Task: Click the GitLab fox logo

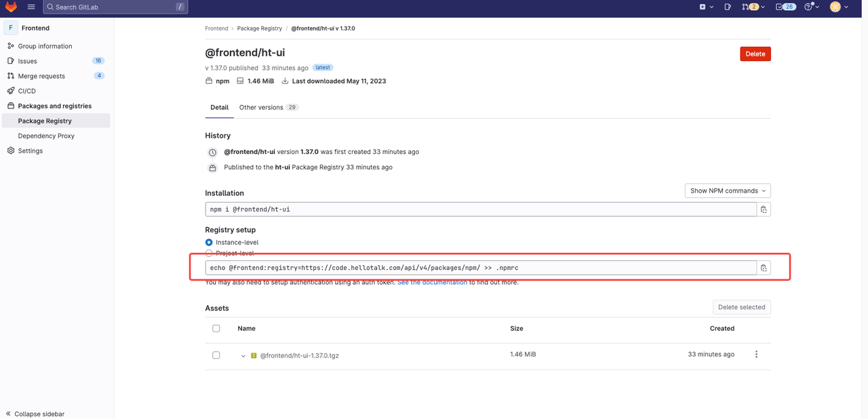Action: (x=12, y=7)
